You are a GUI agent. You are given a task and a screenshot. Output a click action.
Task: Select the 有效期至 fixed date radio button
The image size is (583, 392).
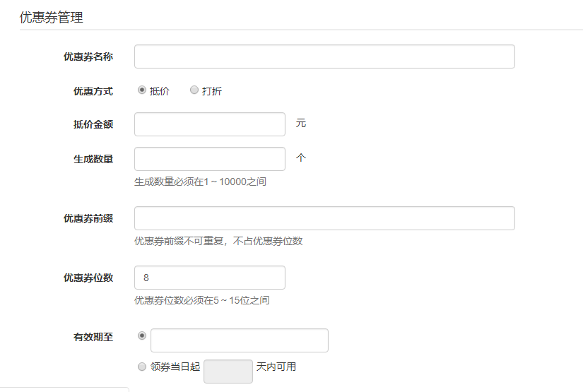pos(142,336)
